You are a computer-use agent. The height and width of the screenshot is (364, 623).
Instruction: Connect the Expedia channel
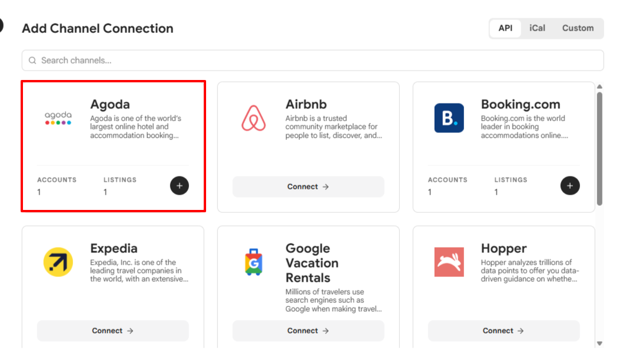(x=113, y=330)
